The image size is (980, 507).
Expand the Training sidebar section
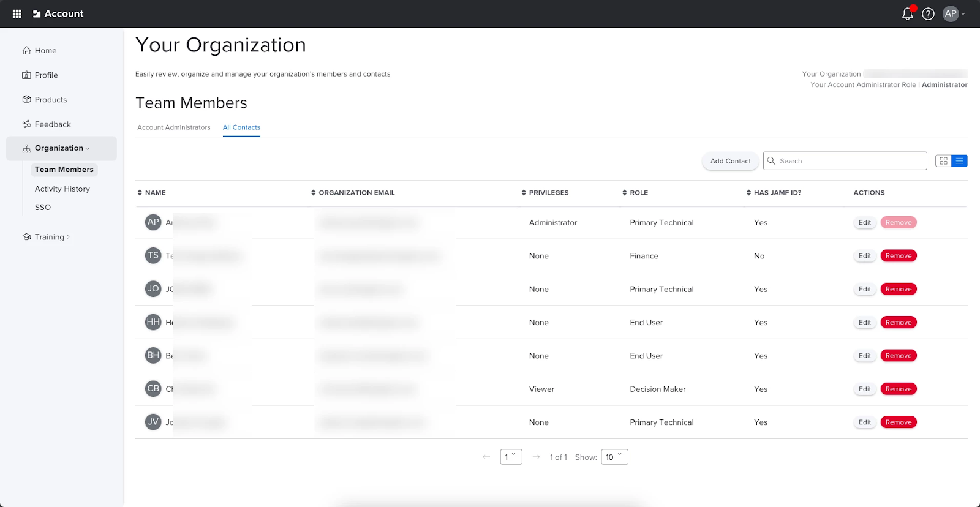point(51,237)
